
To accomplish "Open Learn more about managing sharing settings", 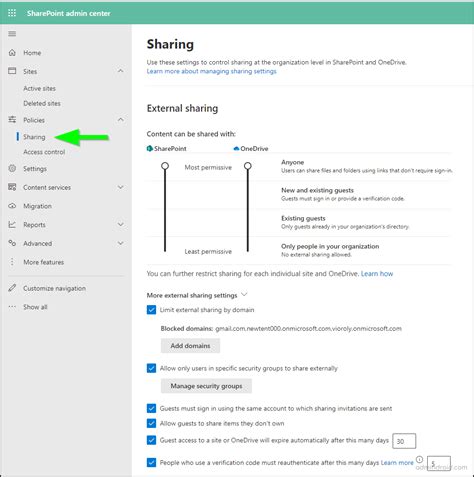I will (212, 71).
